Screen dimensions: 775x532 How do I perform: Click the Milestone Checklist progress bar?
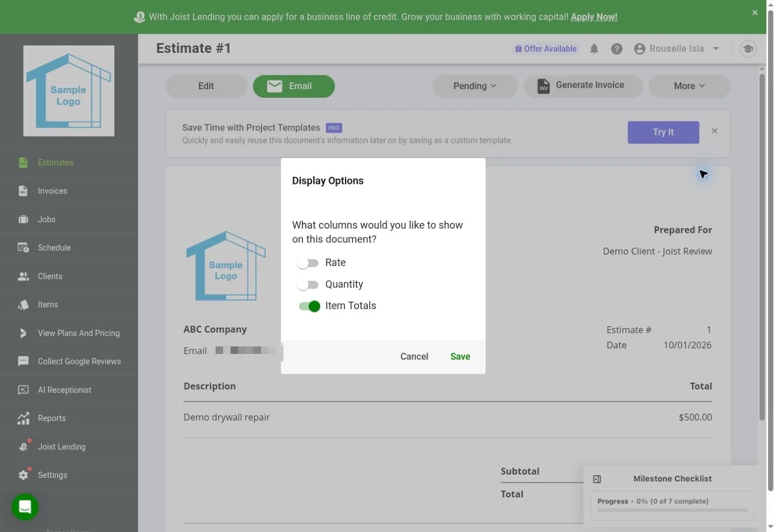tap(673, 510)
